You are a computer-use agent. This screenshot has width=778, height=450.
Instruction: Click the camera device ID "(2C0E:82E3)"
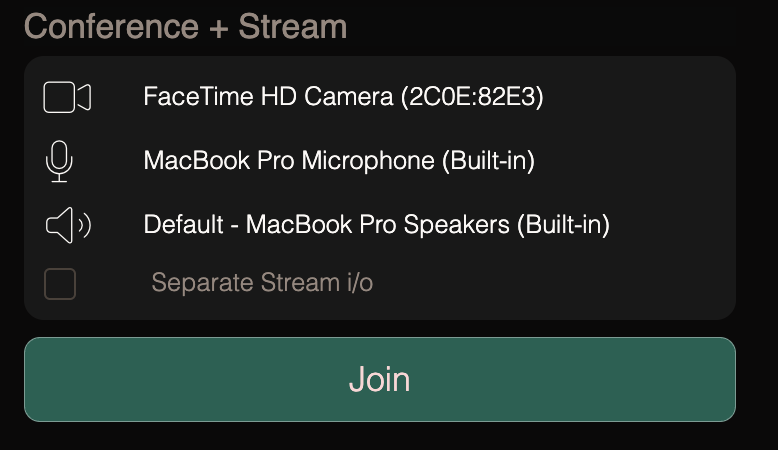[x=471, y=98]
